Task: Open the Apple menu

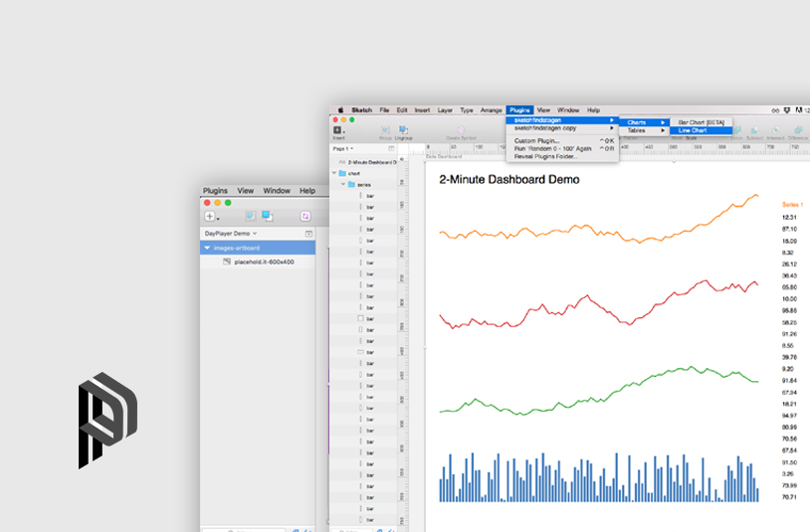Action: pyautogui.click(x=339, y=110)
